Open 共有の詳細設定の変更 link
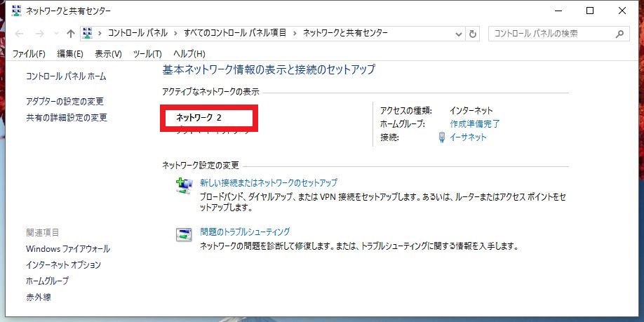Image resolution: width=644 pixels, height=322 pixels. [67, 118]
